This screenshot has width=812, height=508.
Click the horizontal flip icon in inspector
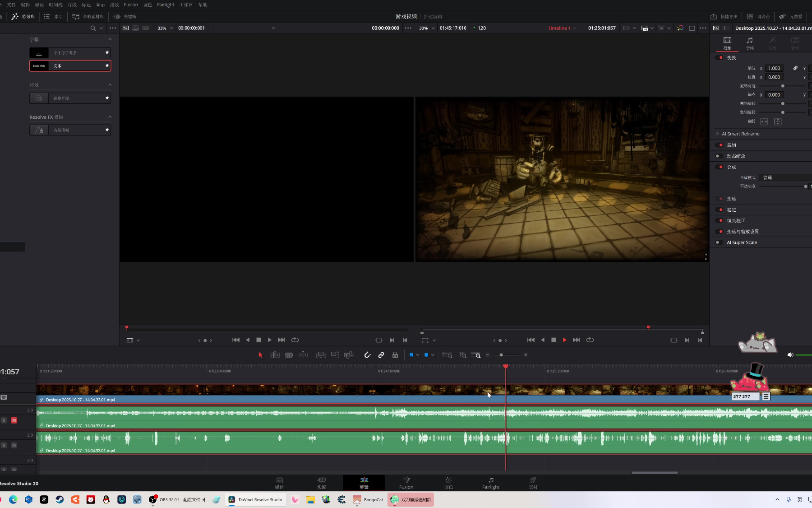point(764,121)
